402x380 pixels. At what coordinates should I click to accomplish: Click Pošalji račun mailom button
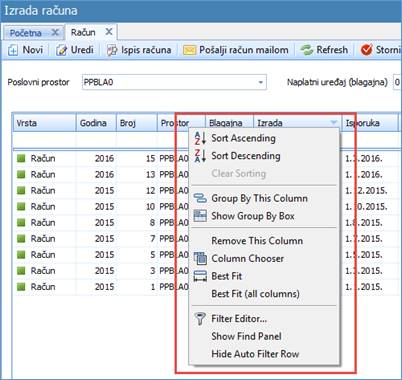236,50
